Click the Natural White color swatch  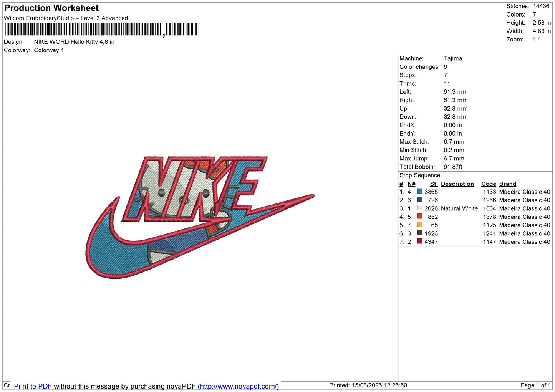[420, 208]
